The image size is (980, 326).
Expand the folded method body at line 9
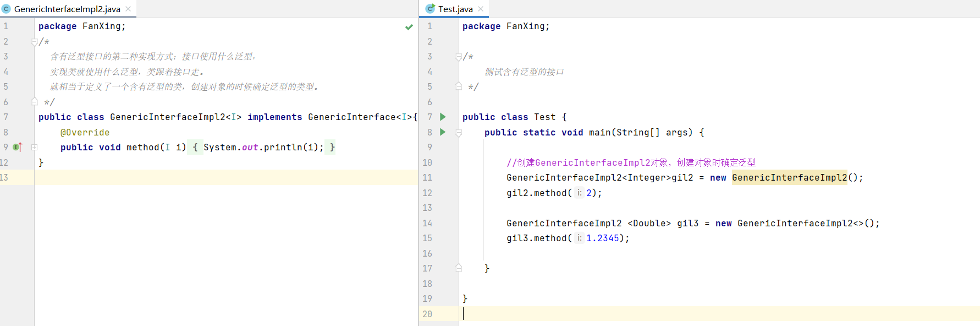[x=34, y=148]
